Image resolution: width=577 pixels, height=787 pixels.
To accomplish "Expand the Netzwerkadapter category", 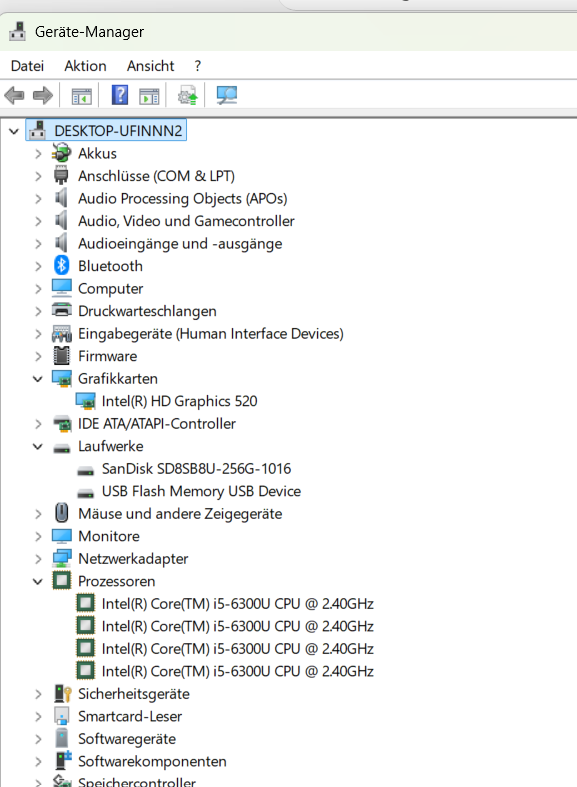I will (x=38, y=559).
